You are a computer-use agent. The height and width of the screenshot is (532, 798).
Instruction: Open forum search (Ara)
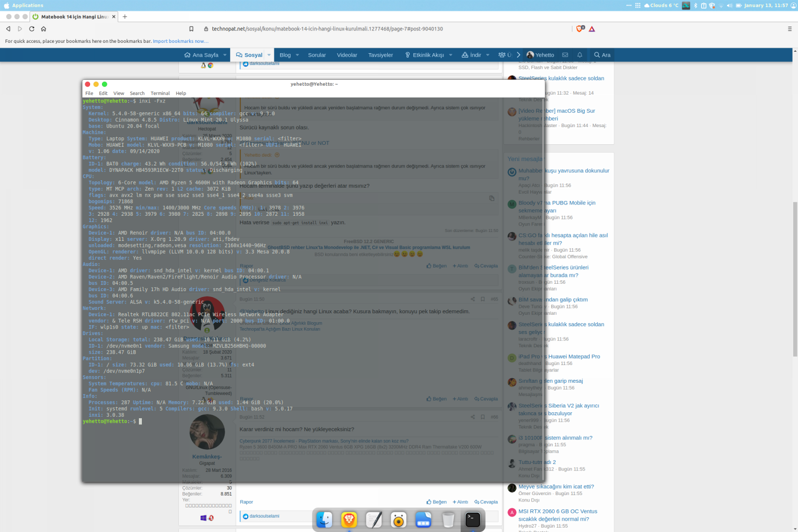tap(602, 55)
